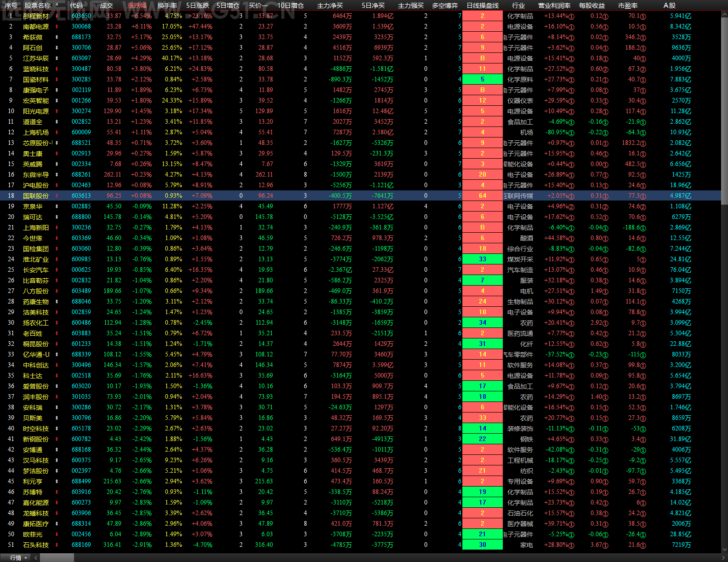Click red 日线操盘线 cell for 国联股份

[483, 196]
